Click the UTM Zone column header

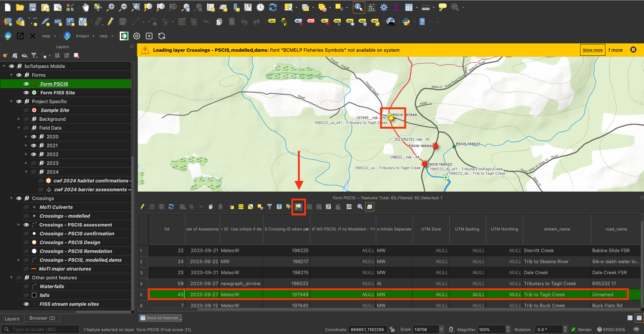431,229
